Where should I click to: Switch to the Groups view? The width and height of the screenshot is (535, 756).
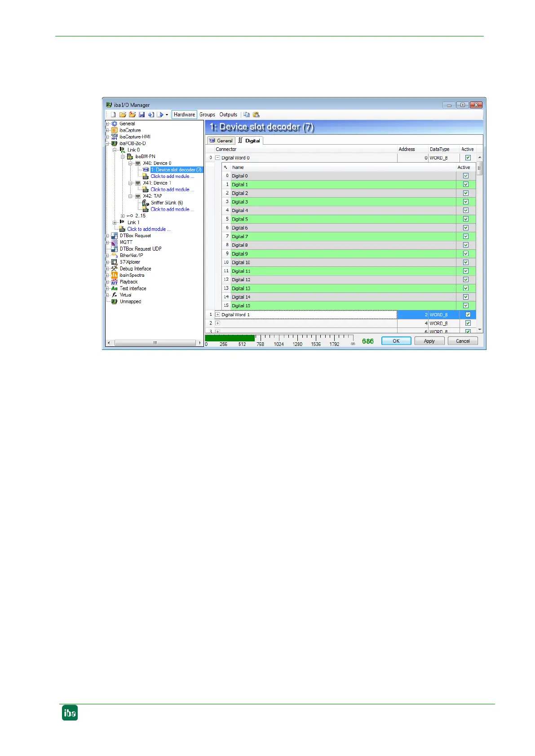(x=207, y=115)
